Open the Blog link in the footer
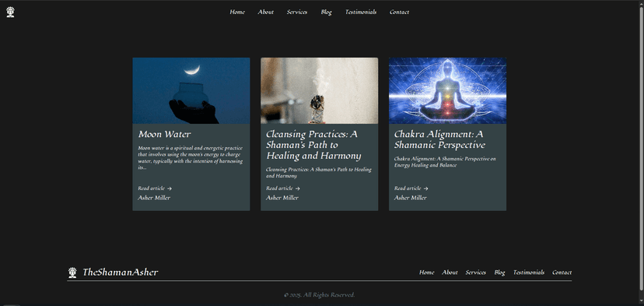This screenshot has height=306, width=644. point(499,273)
